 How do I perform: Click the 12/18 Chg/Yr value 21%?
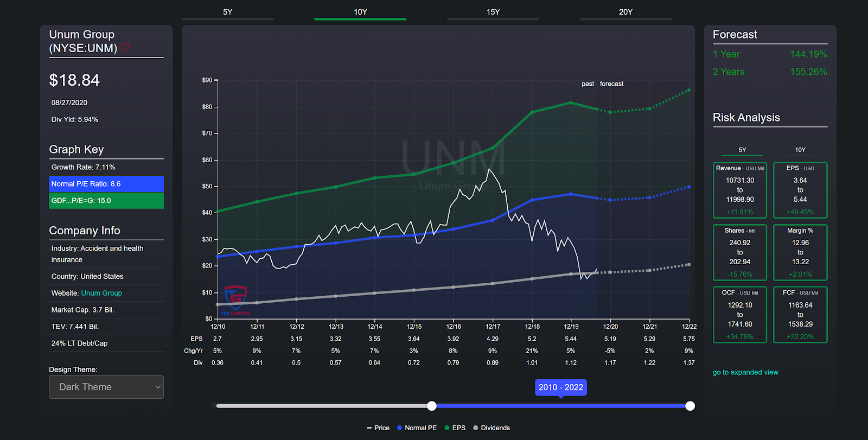point(532,351)
